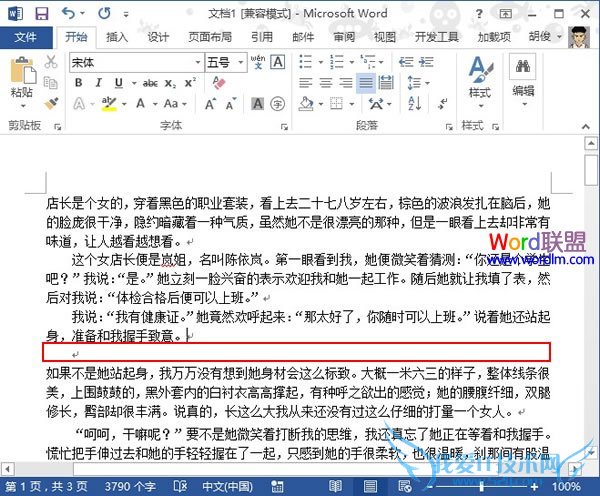Switch to the 插入 Insert tab

[x=117, y=37]
